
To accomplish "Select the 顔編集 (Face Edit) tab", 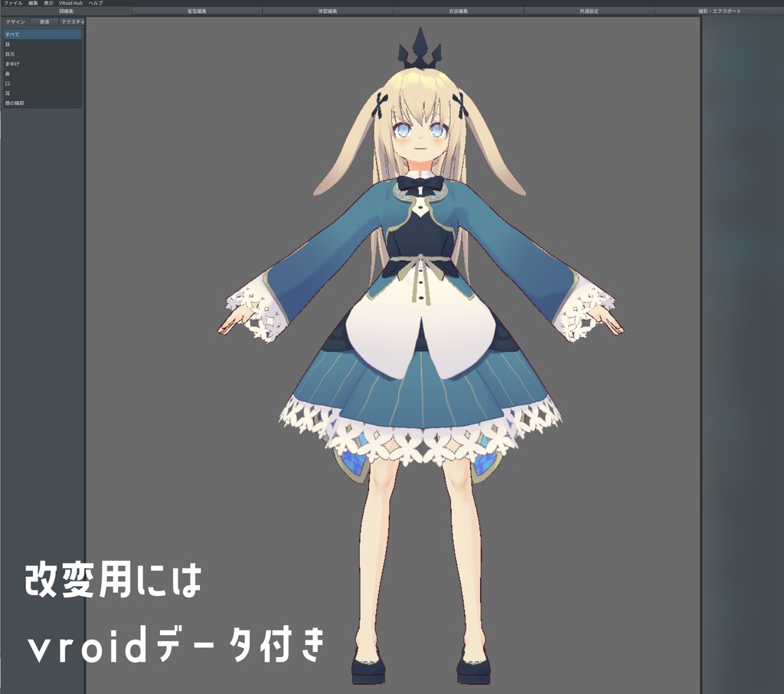I will pyautogui.click(x=66, y=11).
